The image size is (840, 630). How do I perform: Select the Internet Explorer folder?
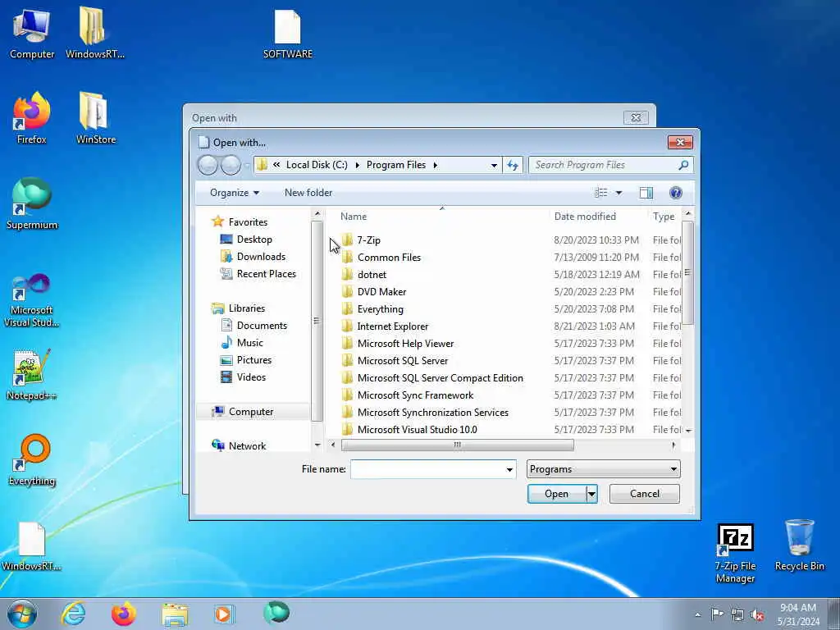393,326
